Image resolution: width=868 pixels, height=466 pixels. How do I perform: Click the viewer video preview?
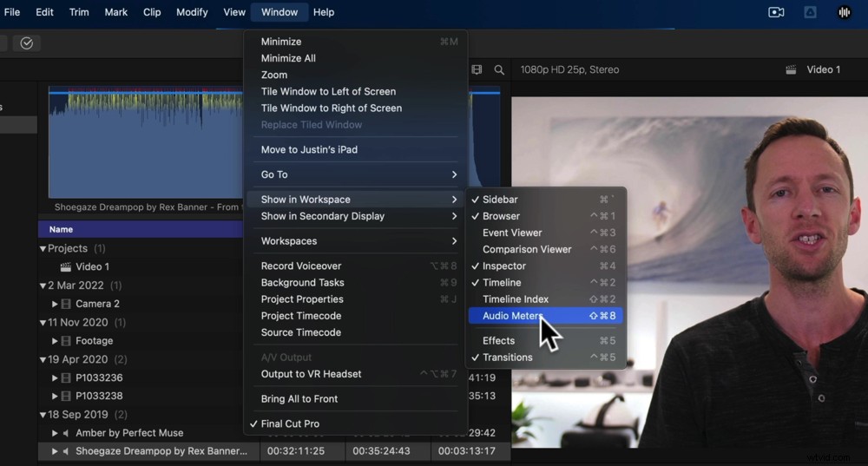pyautogui.click(x=689, y=272)
